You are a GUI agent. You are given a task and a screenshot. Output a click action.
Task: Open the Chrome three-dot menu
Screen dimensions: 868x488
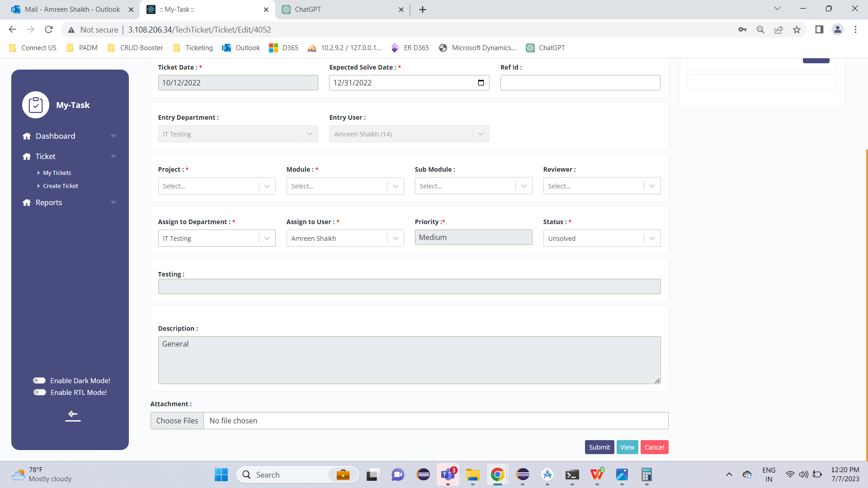[x=855, y=29]
